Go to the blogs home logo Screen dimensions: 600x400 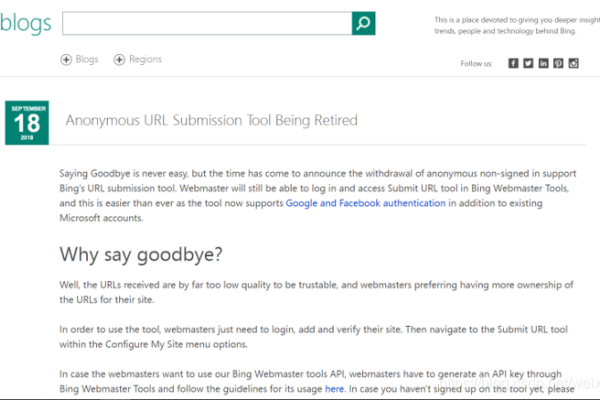pyautogui.click(x=26, y=24)
